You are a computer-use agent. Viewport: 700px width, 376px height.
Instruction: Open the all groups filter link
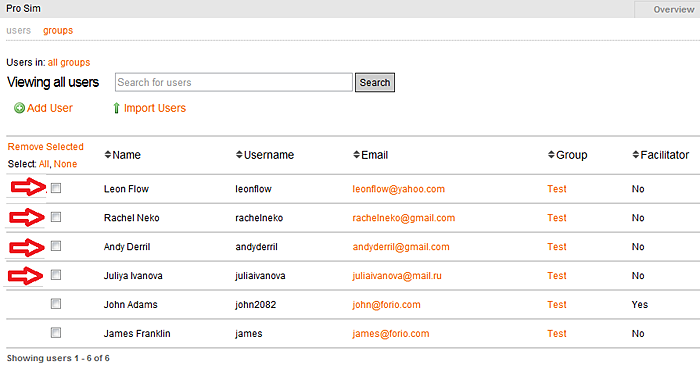click(x=69, y=63)
